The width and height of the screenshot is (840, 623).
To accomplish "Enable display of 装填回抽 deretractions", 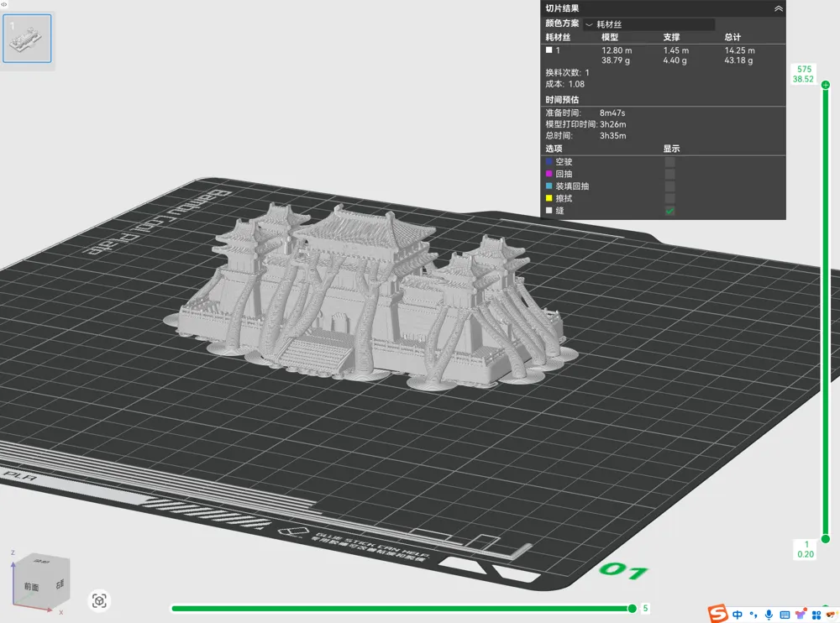I will pyautogui.click(x=669, y=186).
